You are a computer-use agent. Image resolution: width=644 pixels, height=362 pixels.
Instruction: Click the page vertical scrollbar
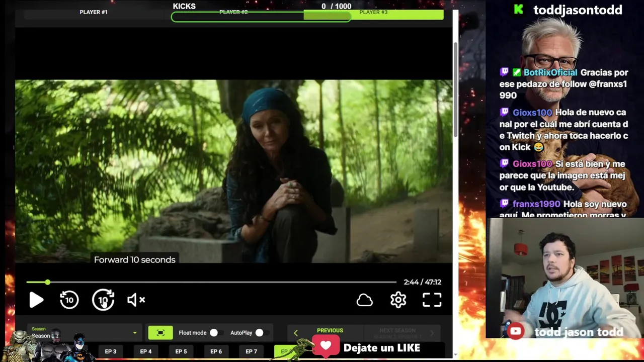[456, 90]
